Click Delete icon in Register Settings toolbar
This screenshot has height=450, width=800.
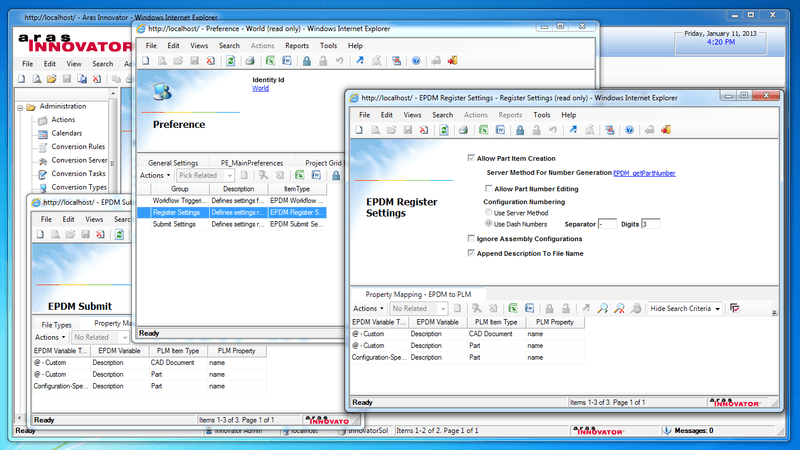click(x=423, y=130)
